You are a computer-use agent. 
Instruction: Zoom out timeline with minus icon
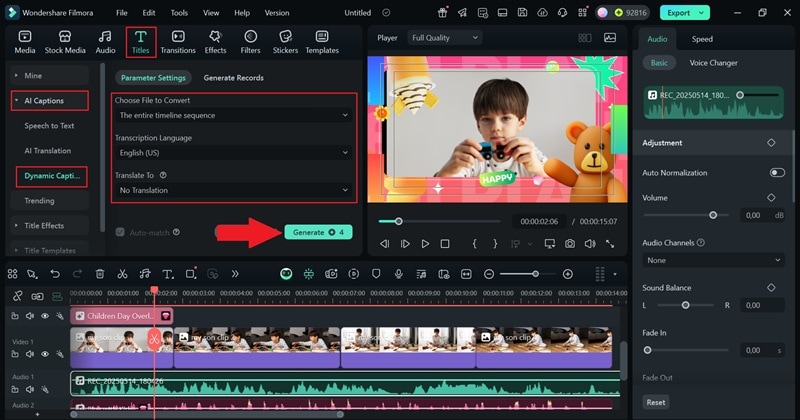point(489,274)
